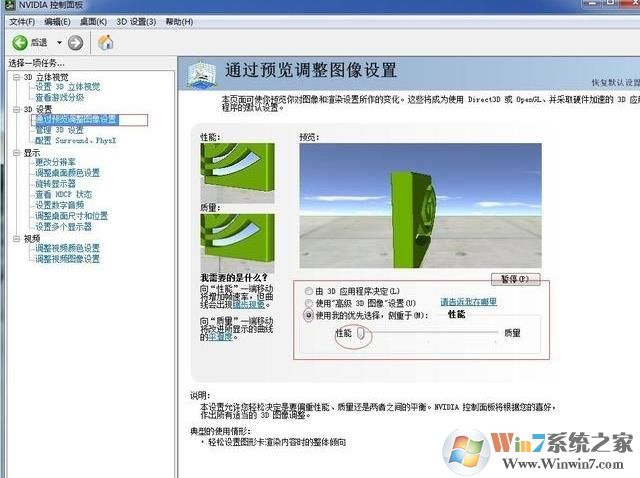
Task: Click the 典型的使用情形 label
Action: tap(220, 431)
